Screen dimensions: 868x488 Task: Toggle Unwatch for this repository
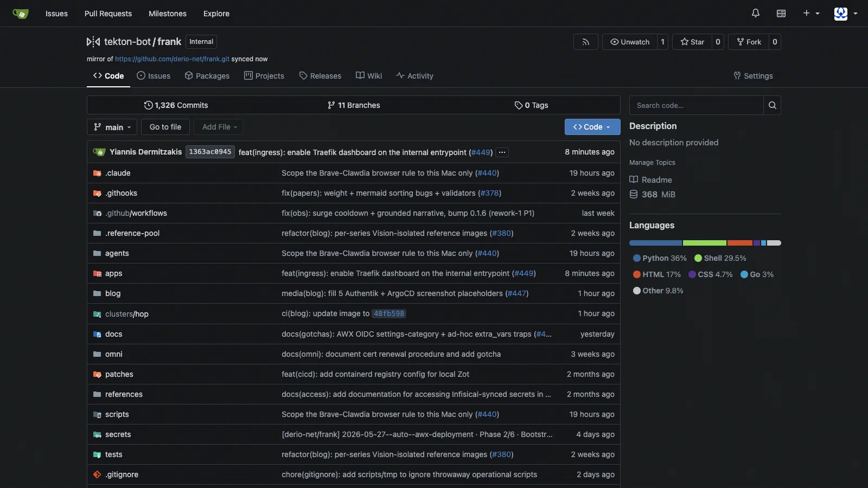pyautogui.click(x=629, y=42)
